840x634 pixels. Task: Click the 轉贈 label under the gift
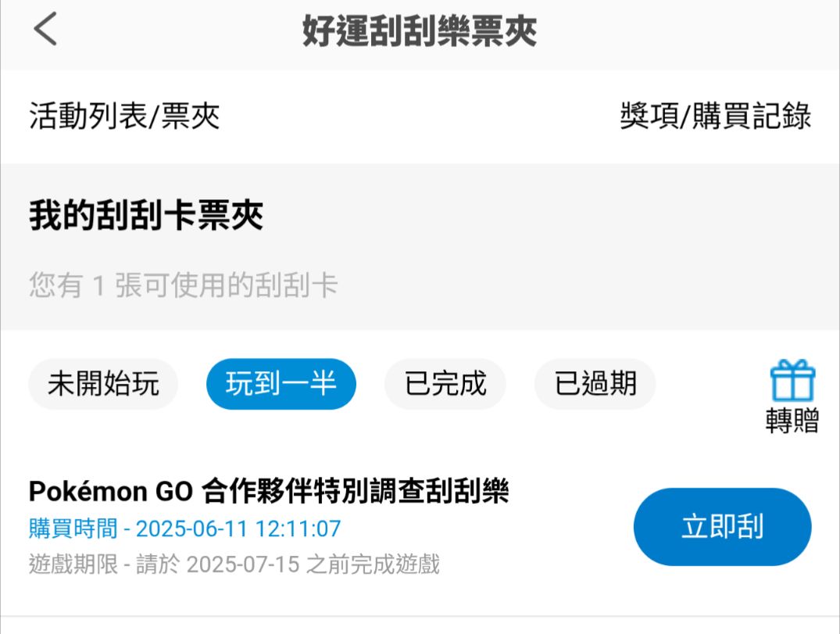[792, 421]
